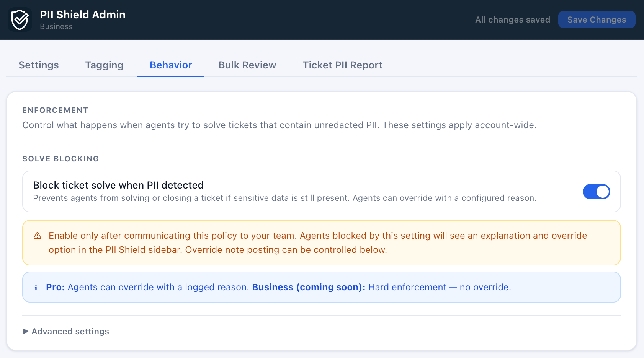This screenshot has height=358, width=644.
Task: Click the PII Shield logo icon
Action: point(20,20)
